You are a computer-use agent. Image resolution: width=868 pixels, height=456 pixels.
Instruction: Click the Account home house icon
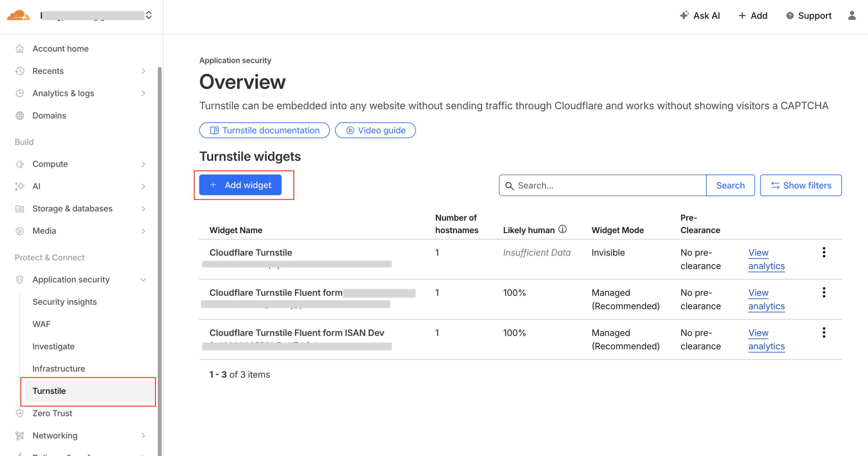(20, 49)
